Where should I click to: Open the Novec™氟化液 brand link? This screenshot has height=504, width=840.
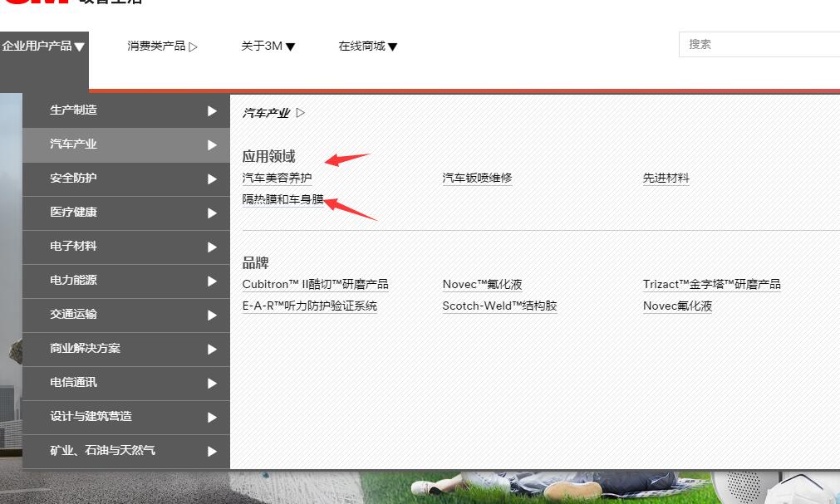click(482, 285)
